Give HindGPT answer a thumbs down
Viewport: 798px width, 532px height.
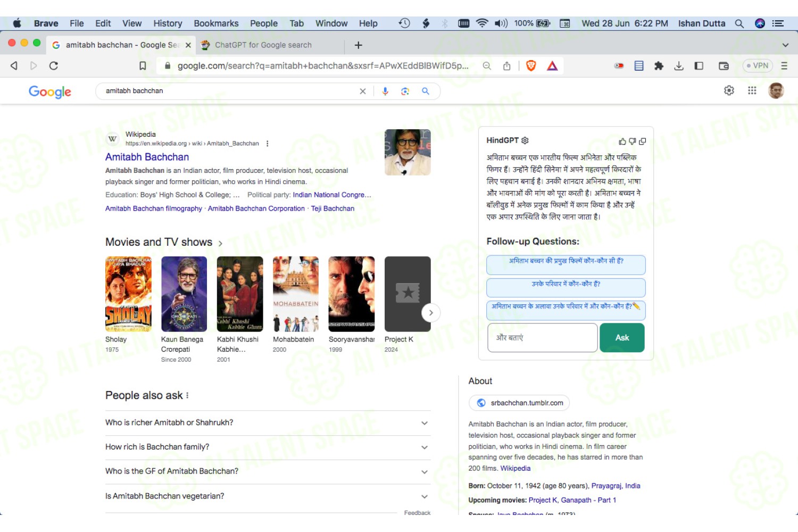(x=633, y=142)
